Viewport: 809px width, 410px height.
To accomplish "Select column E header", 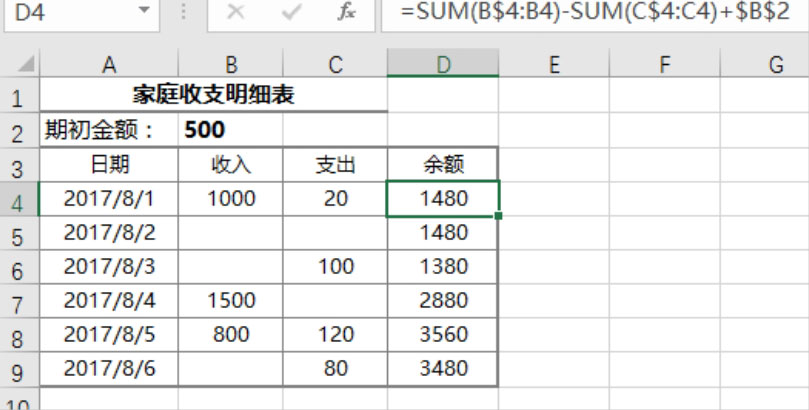I will pyautogui.click(x=554, y=64).
